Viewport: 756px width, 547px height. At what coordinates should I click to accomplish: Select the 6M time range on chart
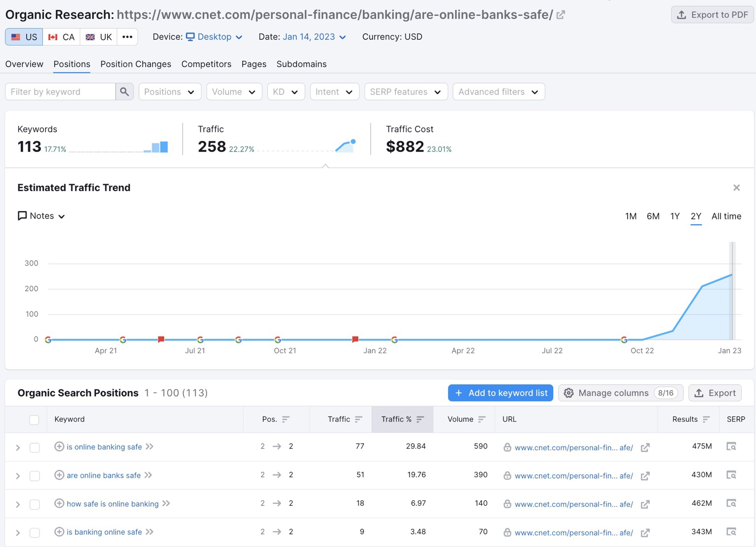(x=653, y=216)
